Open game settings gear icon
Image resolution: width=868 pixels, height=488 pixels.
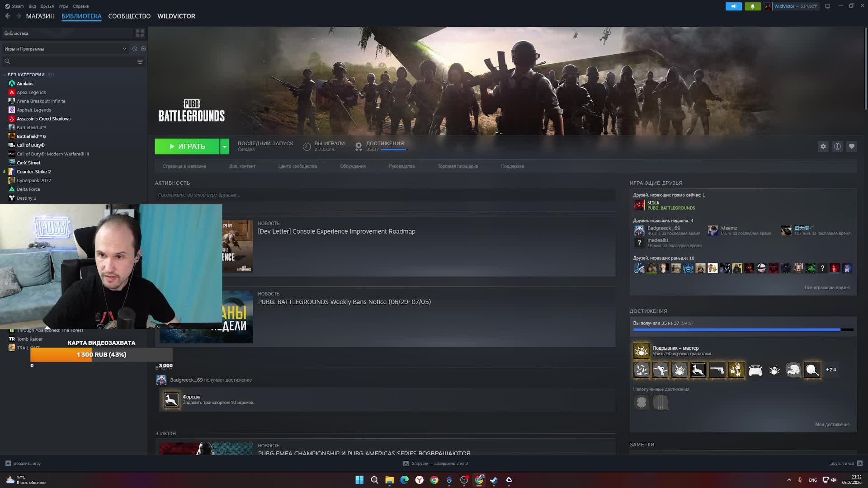[x=823, y=146]
